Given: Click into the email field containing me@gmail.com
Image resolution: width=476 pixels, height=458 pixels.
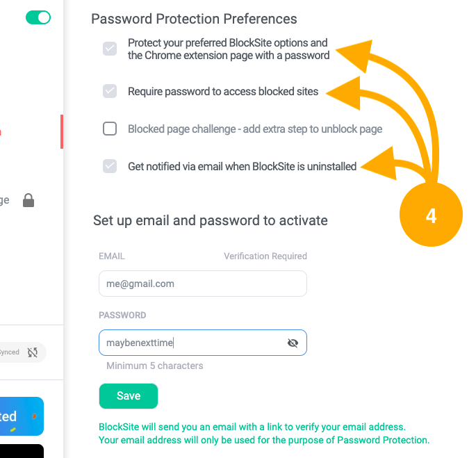Looking at the screenshot, I should 202,284.
